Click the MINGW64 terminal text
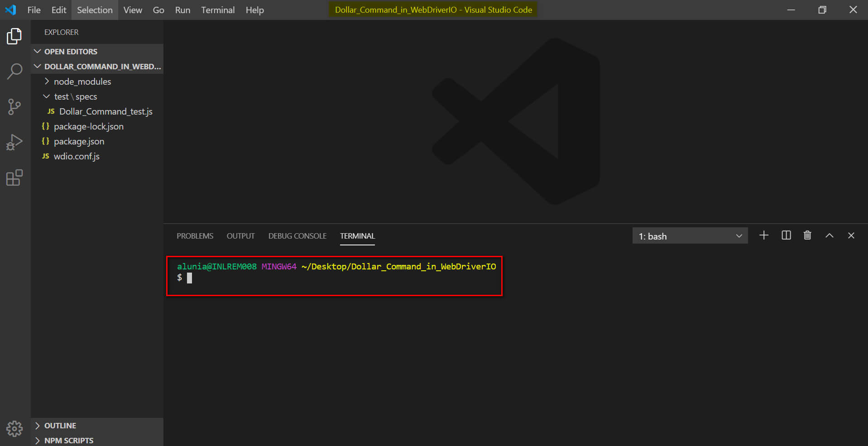The height and width of the screenshot is (446, 868). pos(279,266)
